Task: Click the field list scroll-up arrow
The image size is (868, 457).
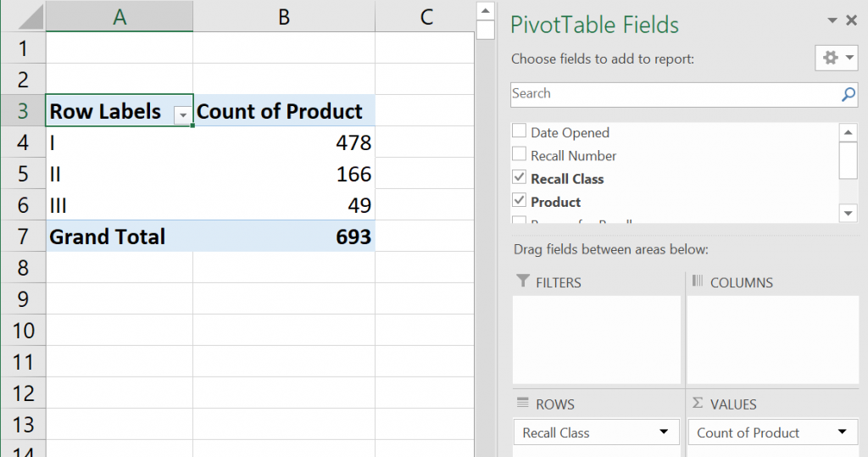Action: coord(848,132)
